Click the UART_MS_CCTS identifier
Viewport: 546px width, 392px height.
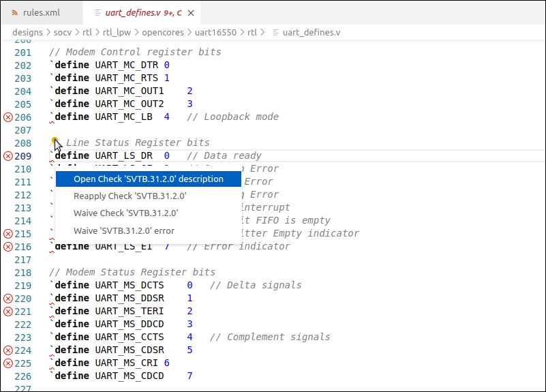[x=130, y=337]
